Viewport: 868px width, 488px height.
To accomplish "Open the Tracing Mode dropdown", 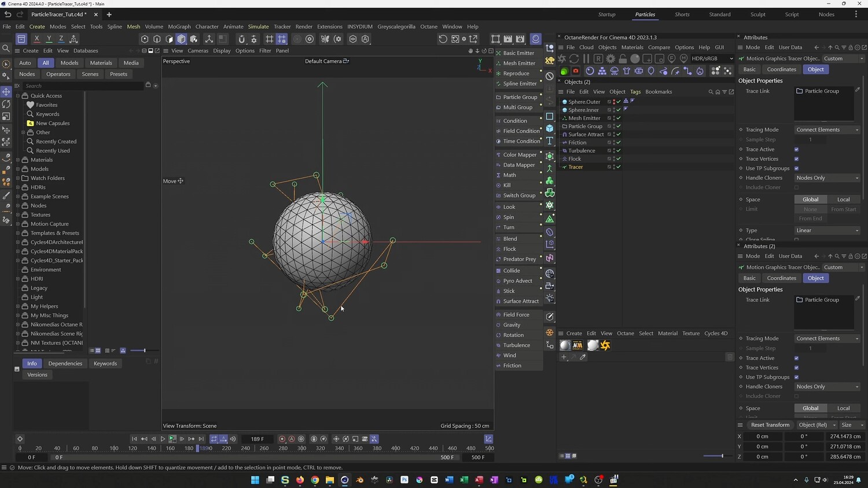I will (x=827, y=130).
